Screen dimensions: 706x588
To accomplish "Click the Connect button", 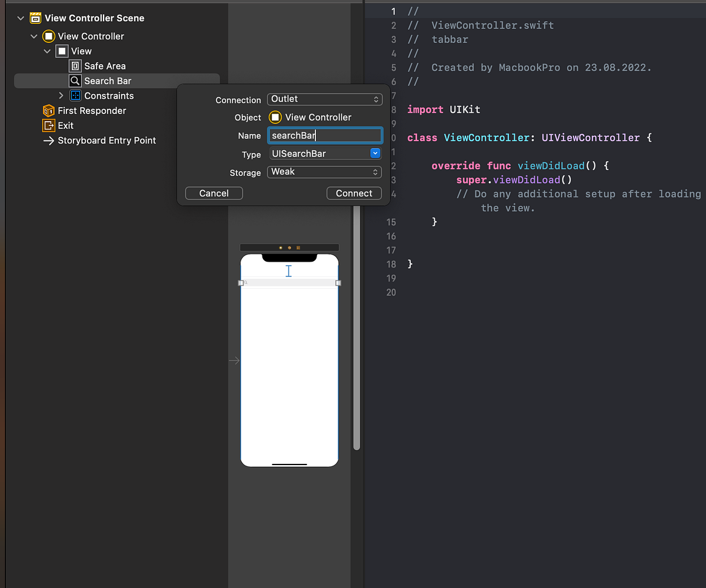I will pyautogui.click(x=354, y=193).
